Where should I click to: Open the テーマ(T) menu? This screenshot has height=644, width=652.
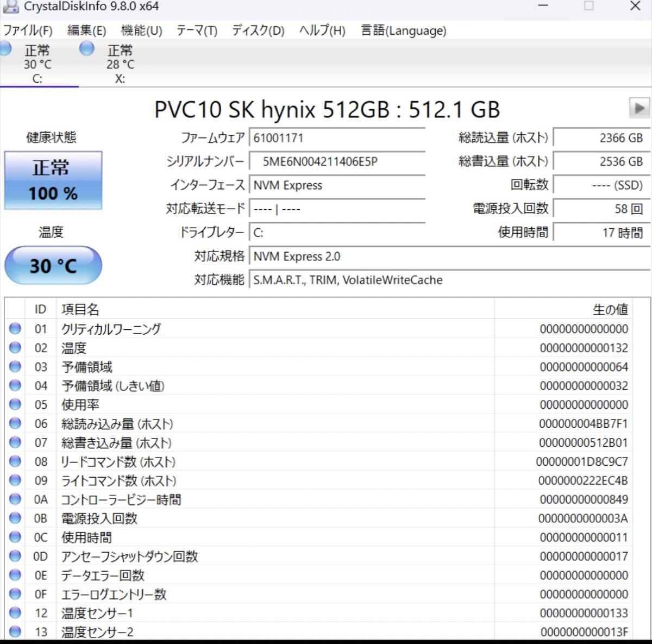[197, 30]
